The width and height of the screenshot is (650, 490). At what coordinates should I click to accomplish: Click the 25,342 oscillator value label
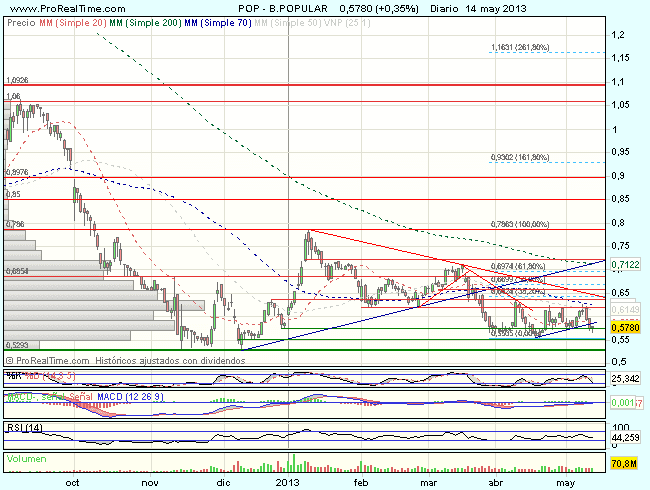tap(626, 379)
